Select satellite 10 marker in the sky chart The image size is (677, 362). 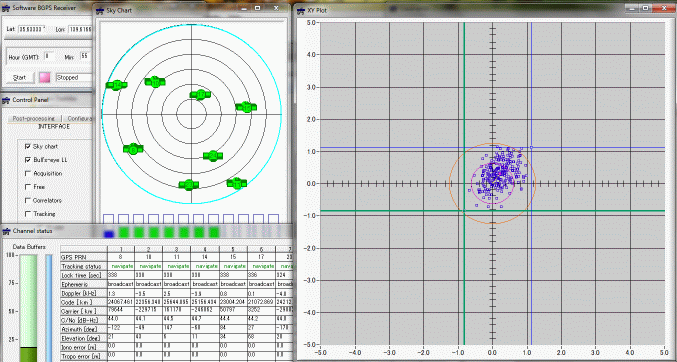tap(155, 81)
